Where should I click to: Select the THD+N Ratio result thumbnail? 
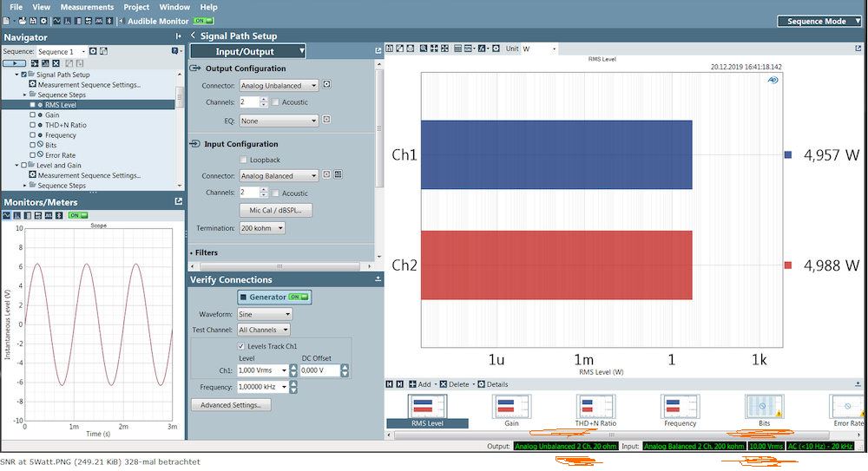coord(595,410)
